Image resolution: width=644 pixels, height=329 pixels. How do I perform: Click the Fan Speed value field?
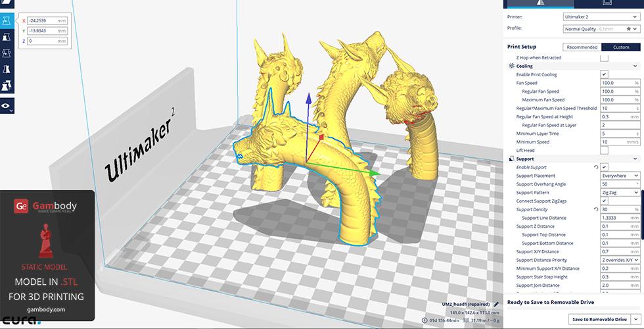[620, 83]
